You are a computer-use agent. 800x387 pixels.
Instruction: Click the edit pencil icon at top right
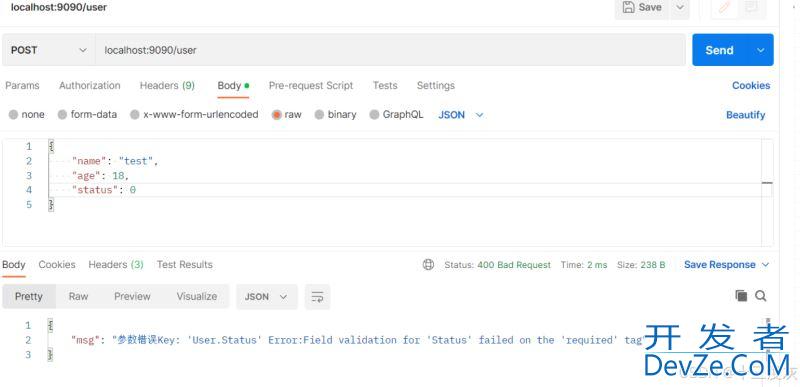[724, 8]
